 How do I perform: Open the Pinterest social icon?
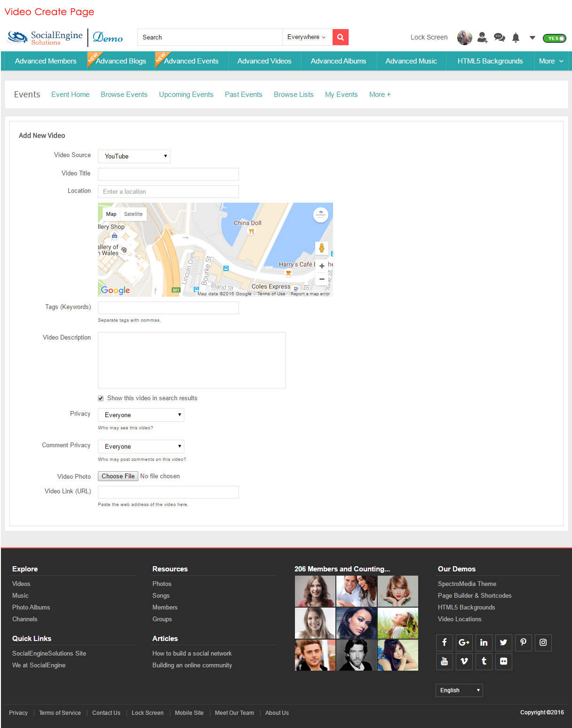[523, 642]
